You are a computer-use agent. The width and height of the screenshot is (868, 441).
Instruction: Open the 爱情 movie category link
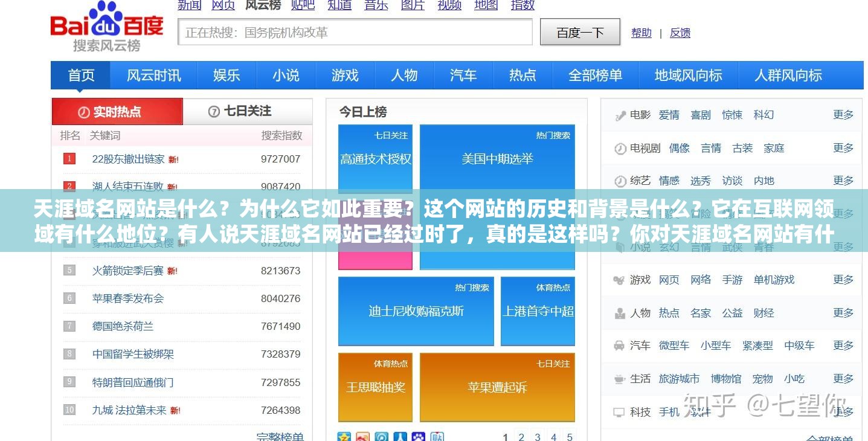(669, 115)
